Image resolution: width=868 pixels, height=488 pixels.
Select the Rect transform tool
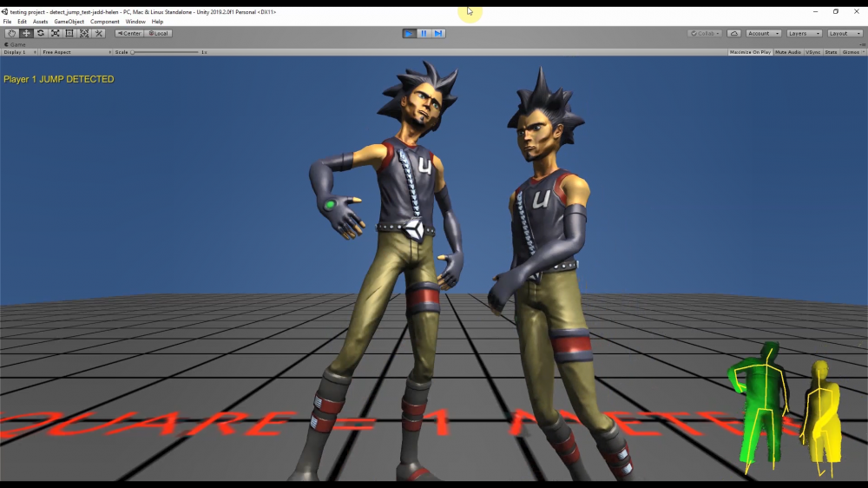(x=69, y=33)
